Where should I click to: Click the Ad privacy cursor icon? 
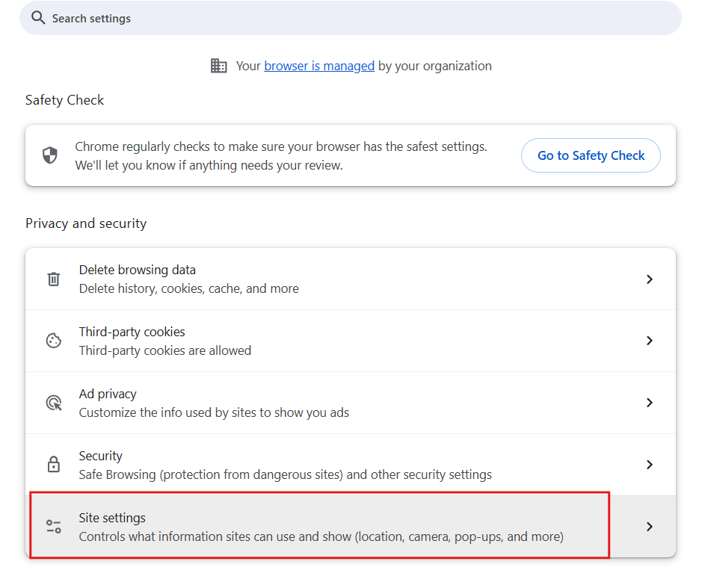coord(54,403)
